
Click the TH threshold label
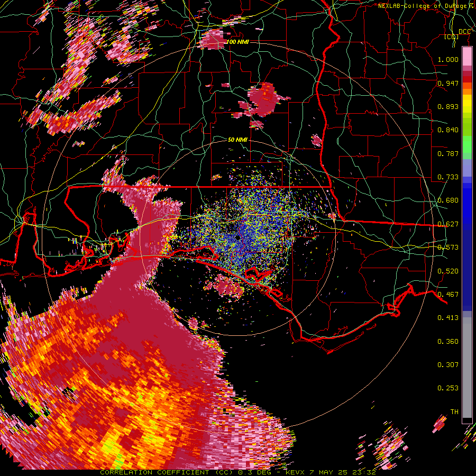coord(454,412)
